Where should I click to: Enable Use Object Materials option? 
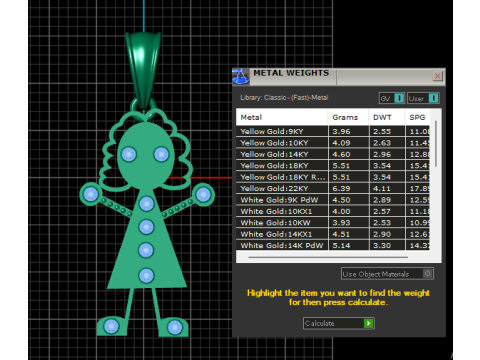point(387,274)
